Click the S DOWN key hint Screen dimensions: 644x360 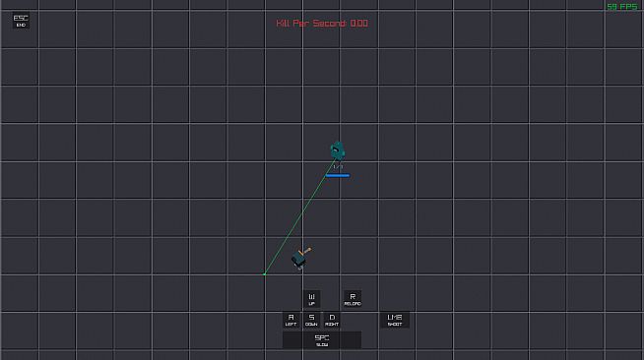tap(311, 320)
